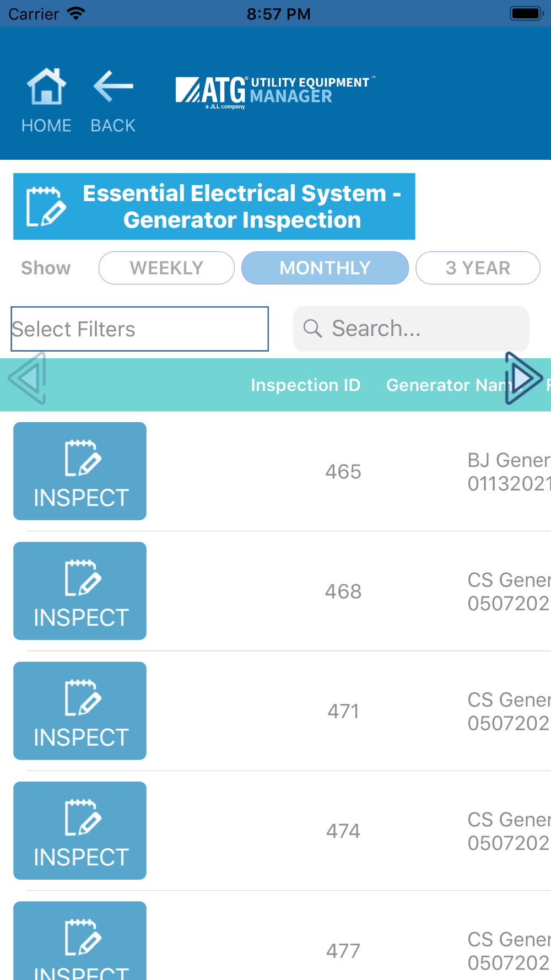Click the Generator Name column header

[445, 385]
